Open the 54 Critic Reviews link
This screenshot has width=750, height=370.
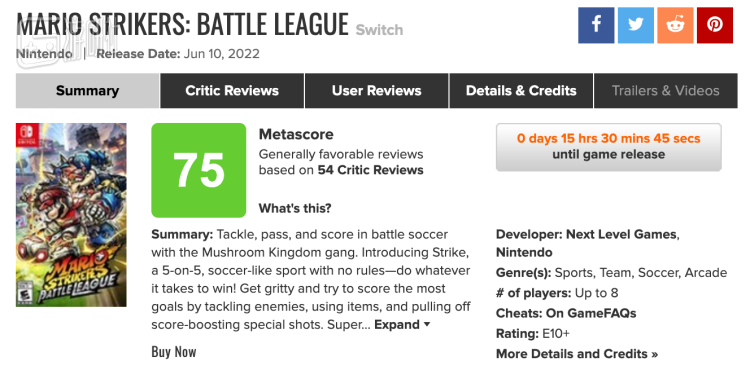pyautogui.click(x=370, y=170)
